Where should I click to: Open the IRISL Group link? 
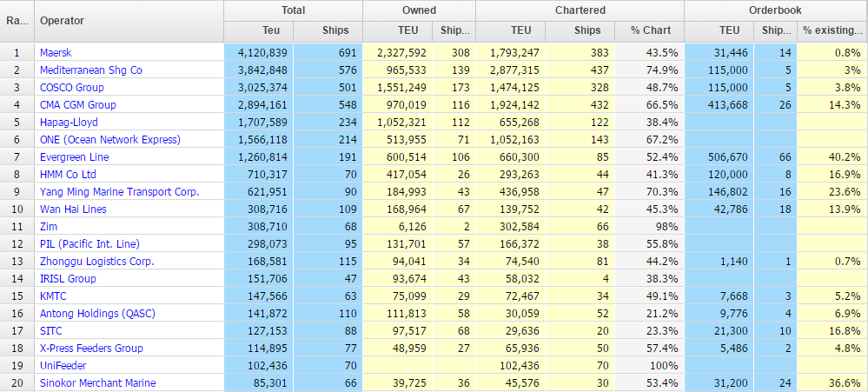pos(68,279)
